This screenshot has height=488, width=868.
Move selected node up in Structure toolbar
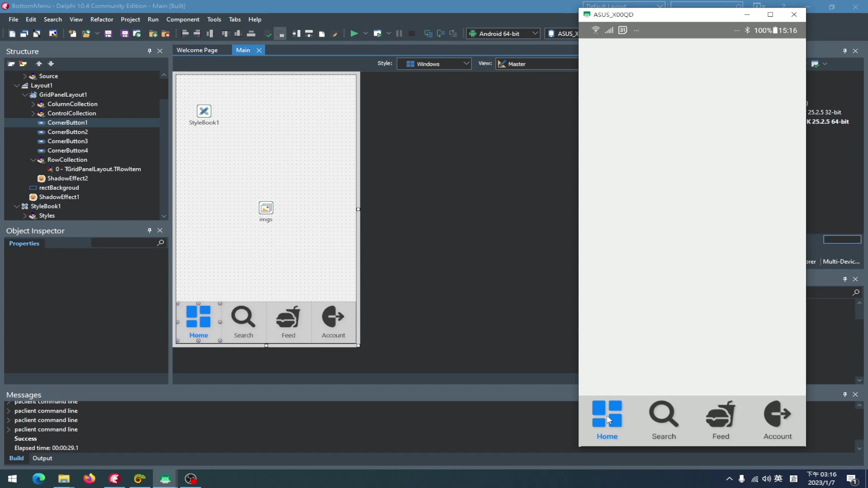(39, 64)
